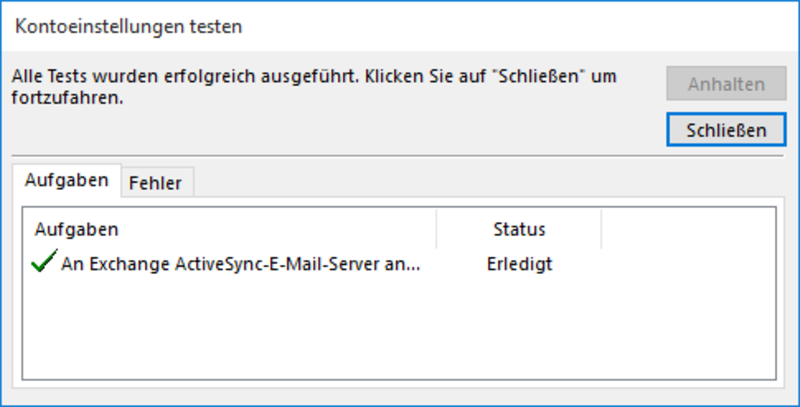Click empty area of the task list
Image resolution: width=800 pixels, height=407 pixels.
(399, 328)
